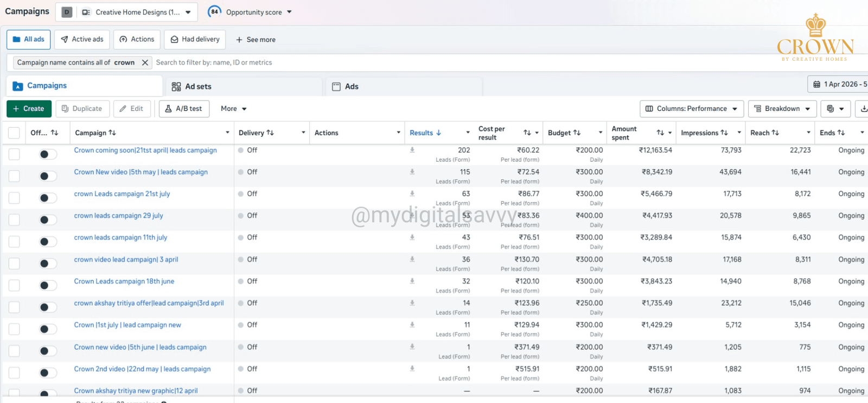The image size is (868, 403).
Task: Sort by Impressions column arrows
Action: pyautogui.click(x=724, y=133)
